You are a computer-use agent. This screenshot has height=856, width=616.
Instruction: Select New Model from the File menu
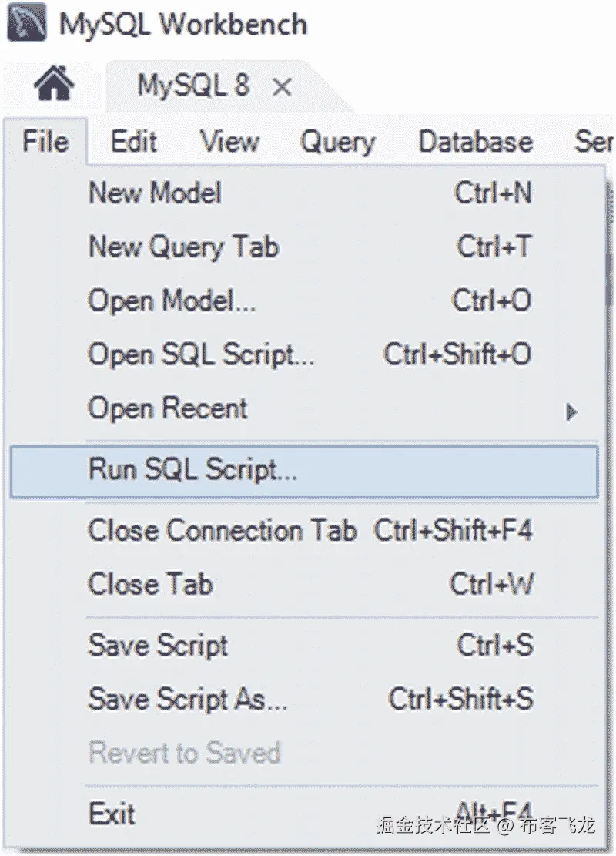click(x=154, y=194)
